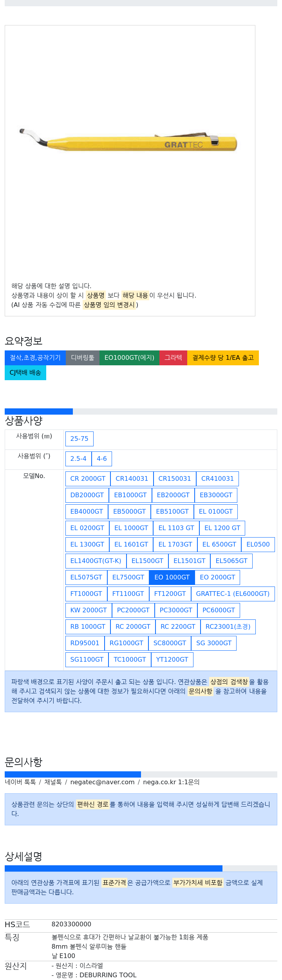282x980 pixels.
Task: Select the 절삭,초경,공작기기 category tag
Action: (35, 357)
